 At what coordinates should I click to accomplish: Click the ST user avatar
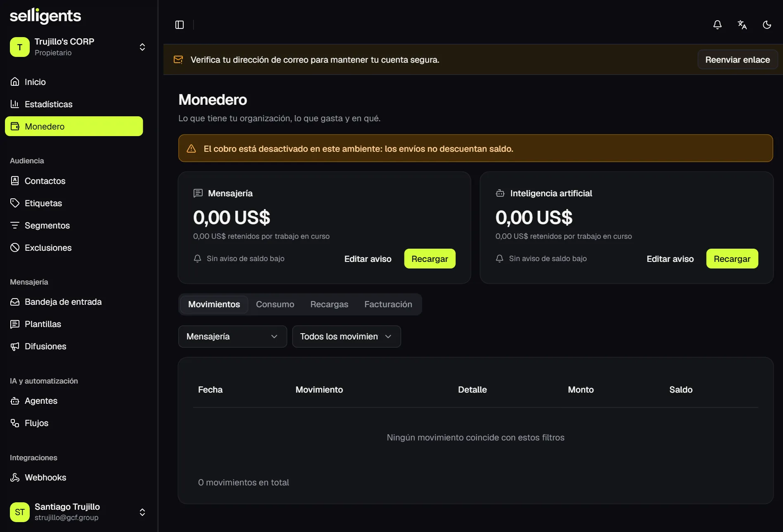click(20, 512)
